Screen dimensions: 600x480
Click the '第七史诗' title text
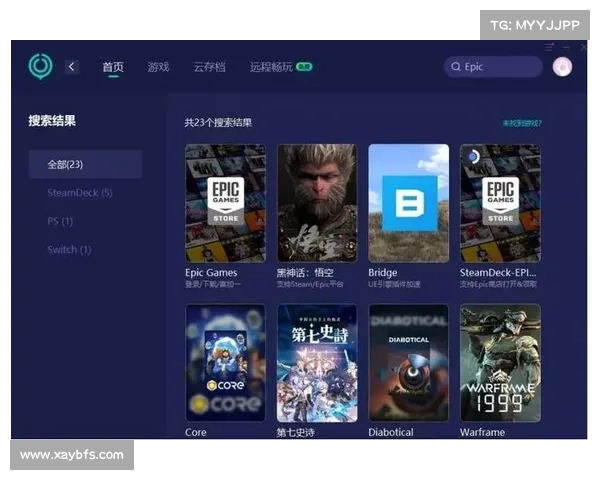tap(295, 433)
